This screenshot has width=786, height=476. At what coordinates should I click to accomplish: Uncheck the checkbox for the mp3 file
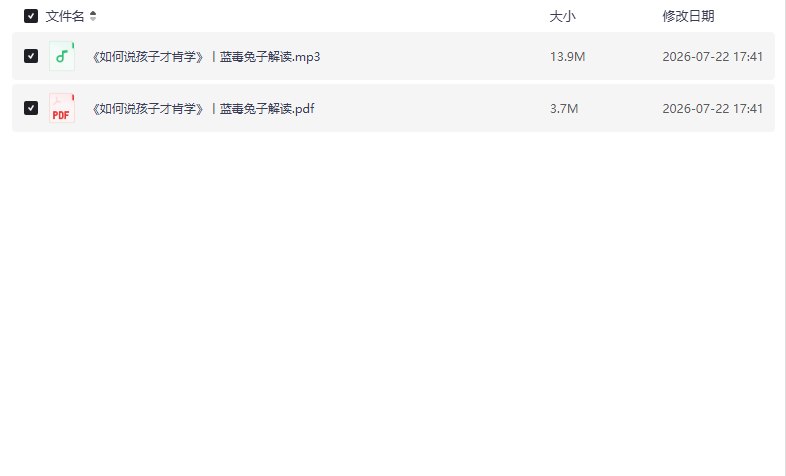(x=31, y=56)
